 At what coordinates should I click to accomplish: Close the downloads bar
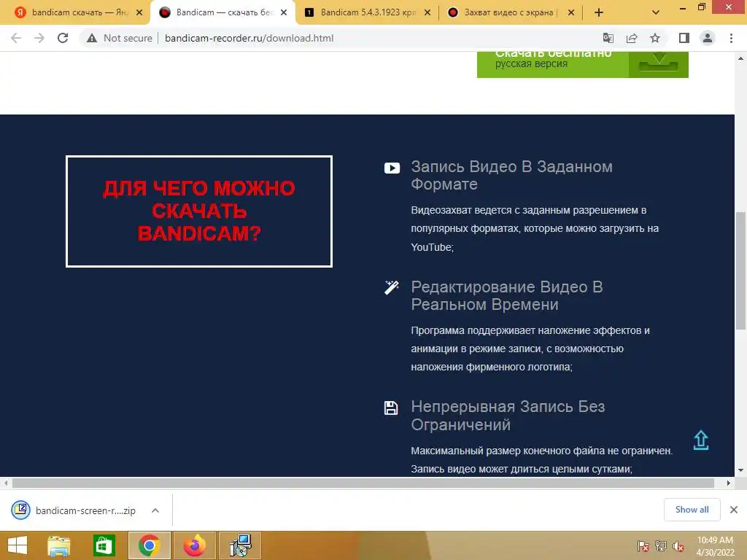tap(734, 510)
